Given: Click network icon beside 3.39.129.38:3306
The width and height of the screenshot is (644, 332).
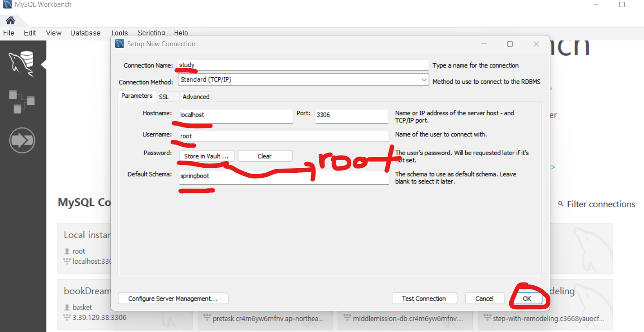Looking at the screenshot, I should [67, 317].
